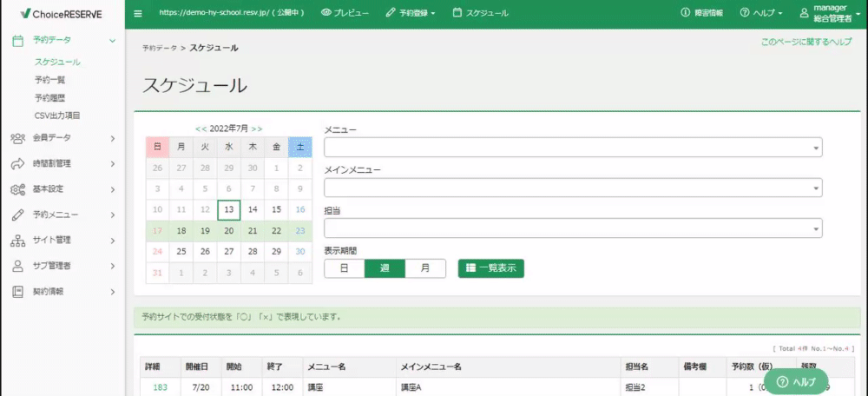The width and height of the screenshot is (868, 396).
Task: Select 予約一覧 in the sidebar
Action: pyautogui.click(x=49, y=80)
